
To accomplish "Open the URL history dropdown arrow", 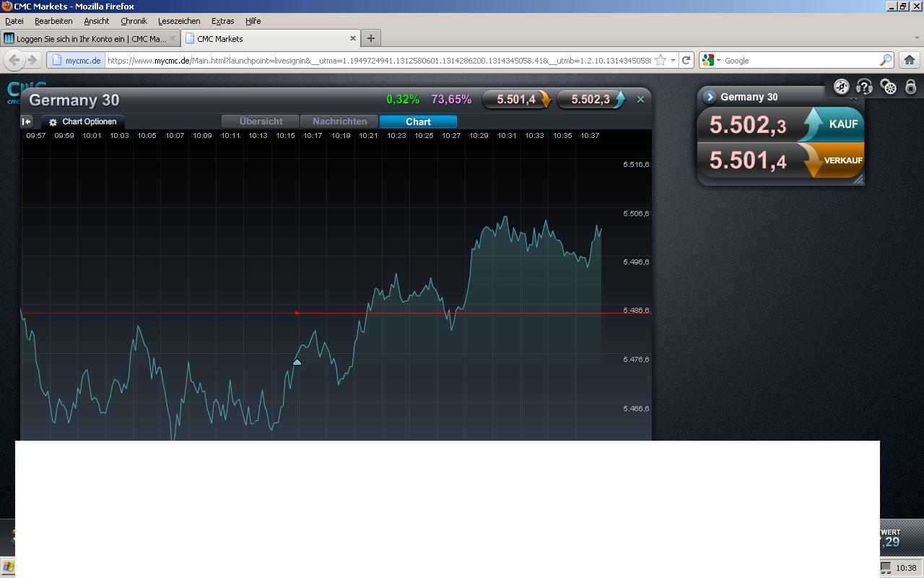I will [673, 61].
